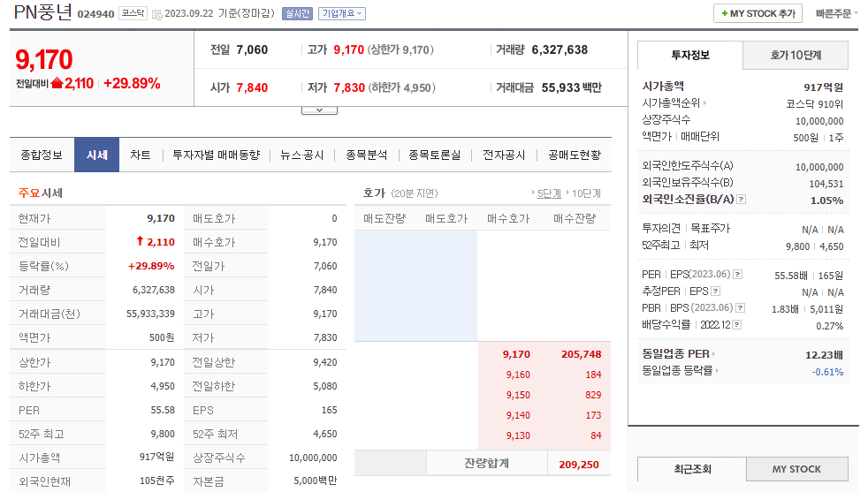Click the help icon next to PER EPS(2023.06)

coord(737,275)
